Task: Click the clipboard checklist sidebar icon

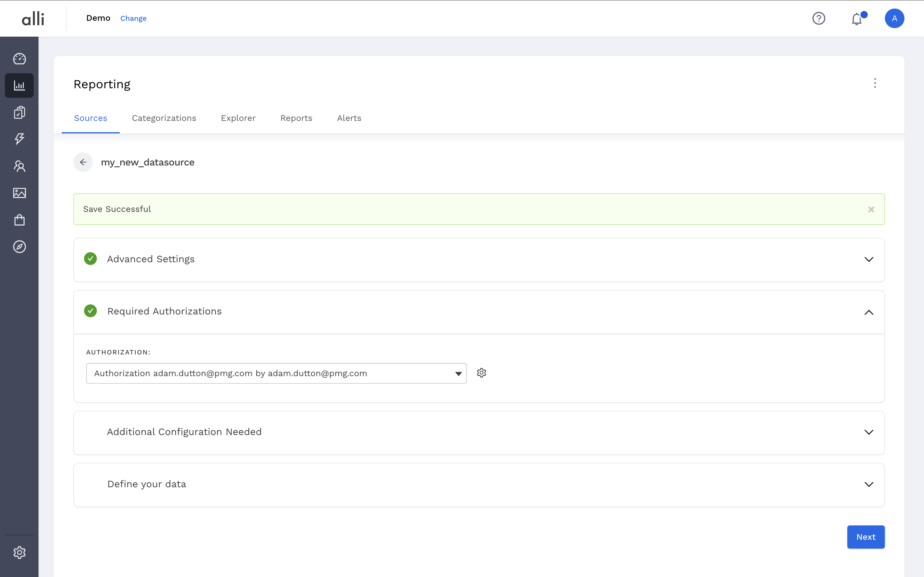Action: click(19, 112)
